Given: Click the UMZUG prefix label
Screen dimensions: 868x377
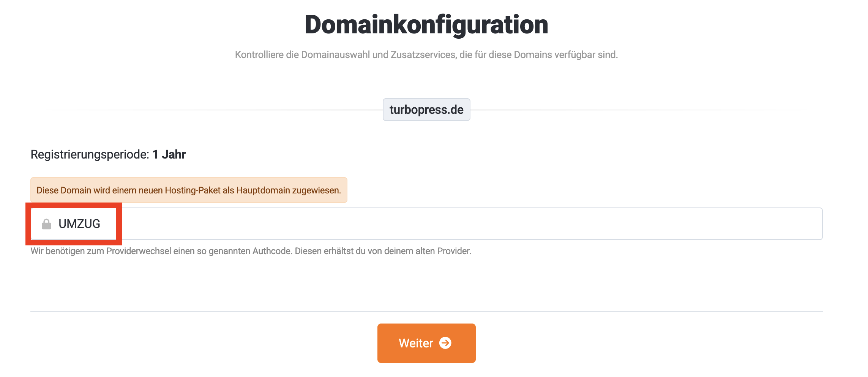Looking at the screenshot, I should coord(79,224).
